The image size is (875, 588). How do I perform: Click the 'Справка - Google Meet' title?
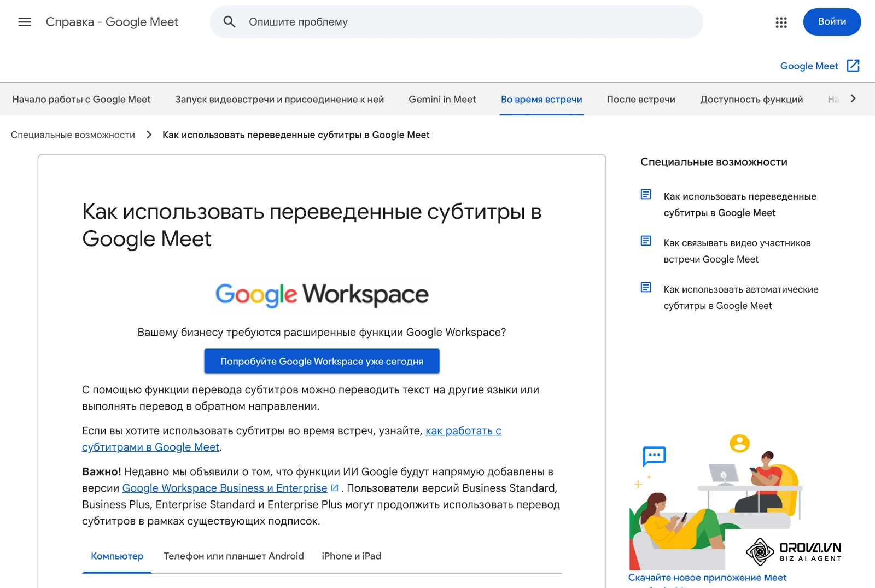coord(112,22)
